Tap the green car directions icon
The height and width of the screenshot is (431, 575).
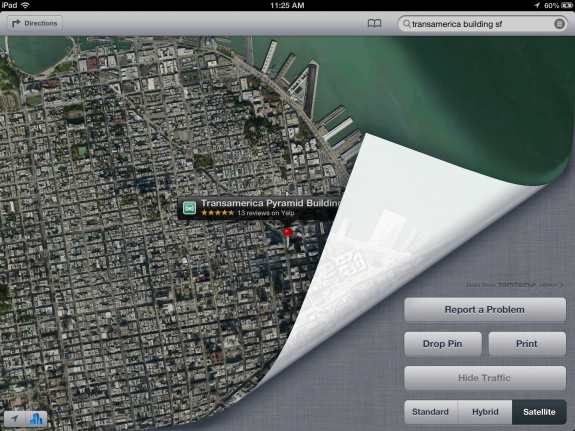[189, 208]
